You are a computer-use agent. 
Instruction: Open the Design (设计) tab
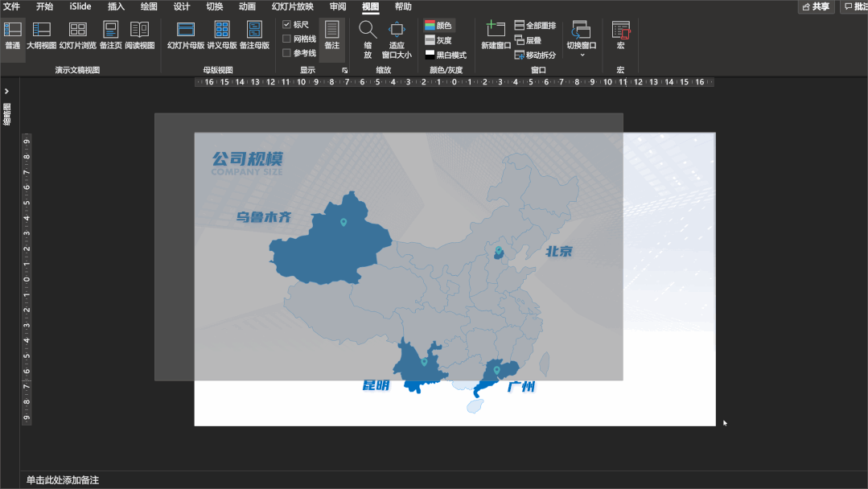pos(182,6)
